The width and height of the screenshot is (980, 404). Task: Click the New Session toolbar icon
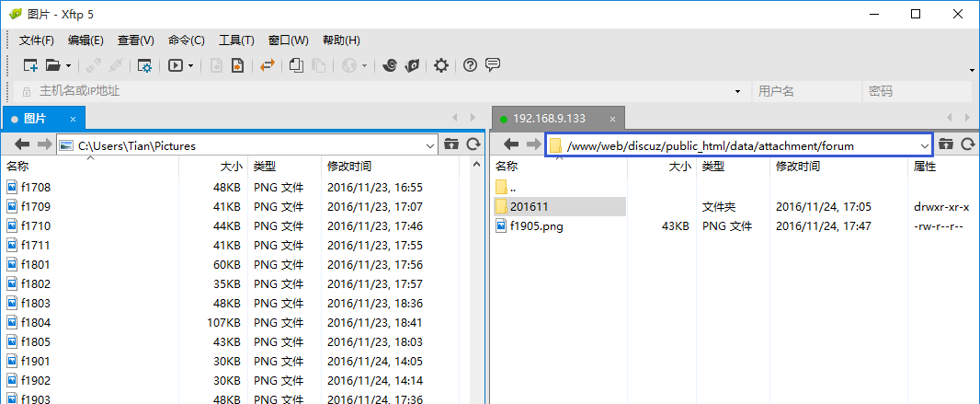pyautogui.click(x=30, y=65)
